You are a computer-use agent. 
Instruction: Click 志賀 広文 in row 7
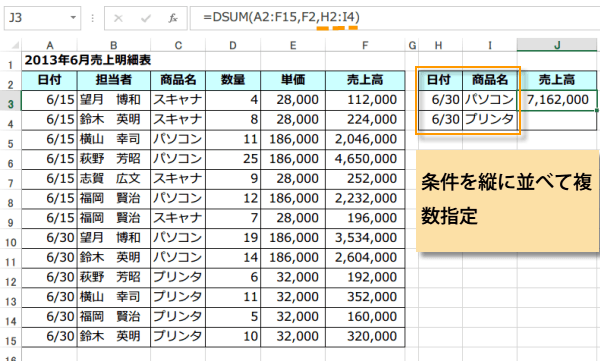(x=114, y=179)
